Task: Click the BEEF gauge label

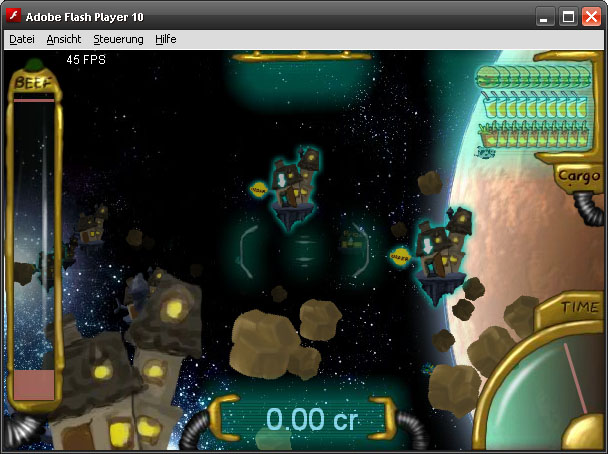Action: (33, 83)
